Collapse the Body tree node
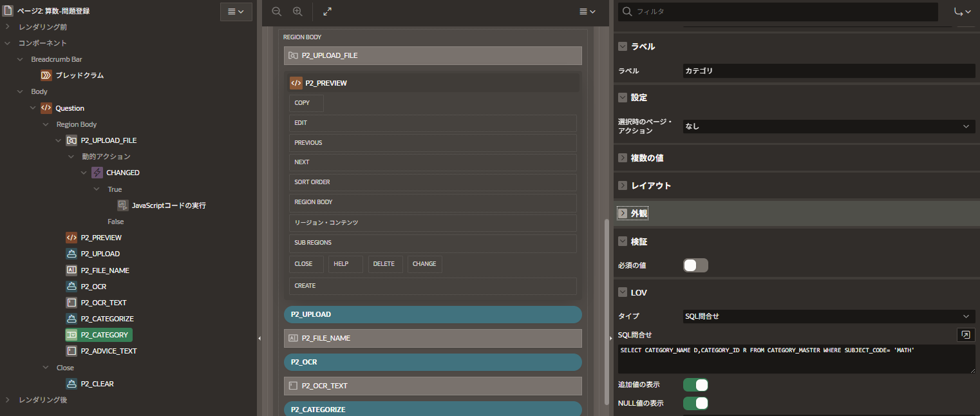The height and width of the screenshot is (416, 980). pos(20,91)
